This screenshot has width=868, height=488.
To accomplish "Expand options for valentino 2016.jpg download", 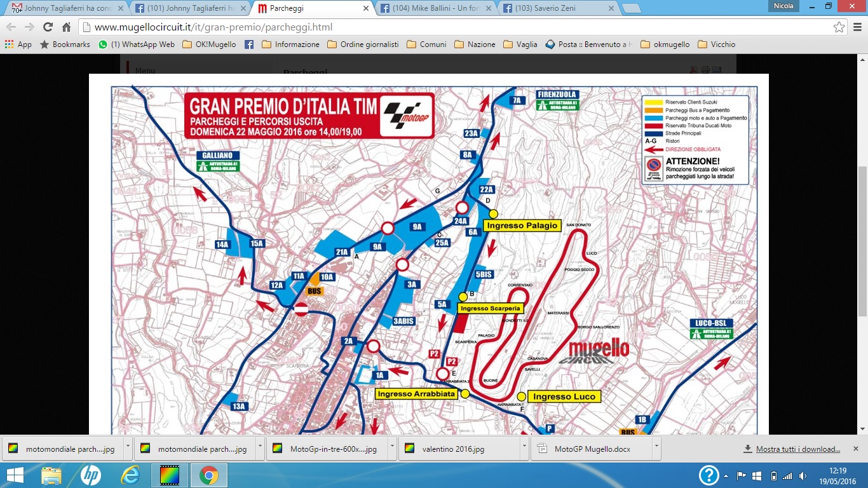I will [524, 449].
